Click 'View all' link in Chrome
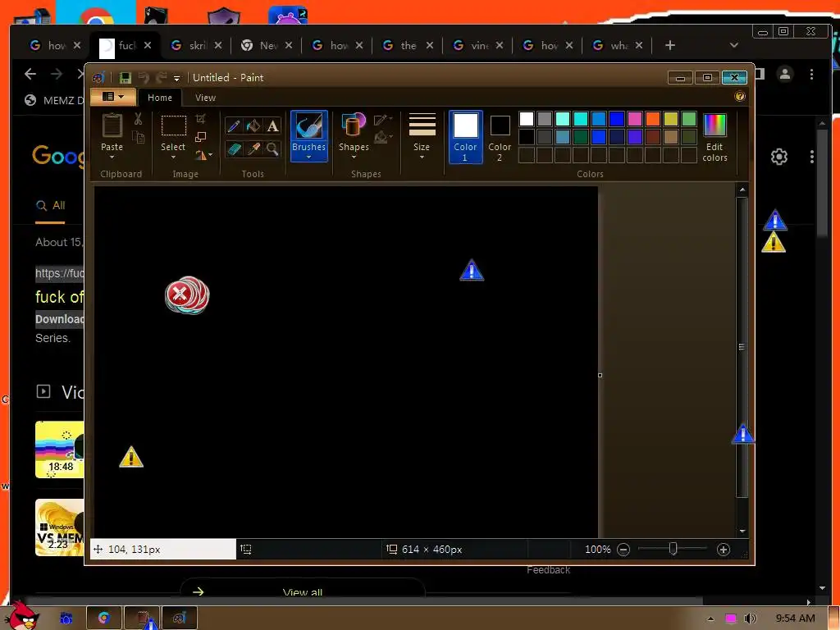The image size is (840, 630). 302,592
